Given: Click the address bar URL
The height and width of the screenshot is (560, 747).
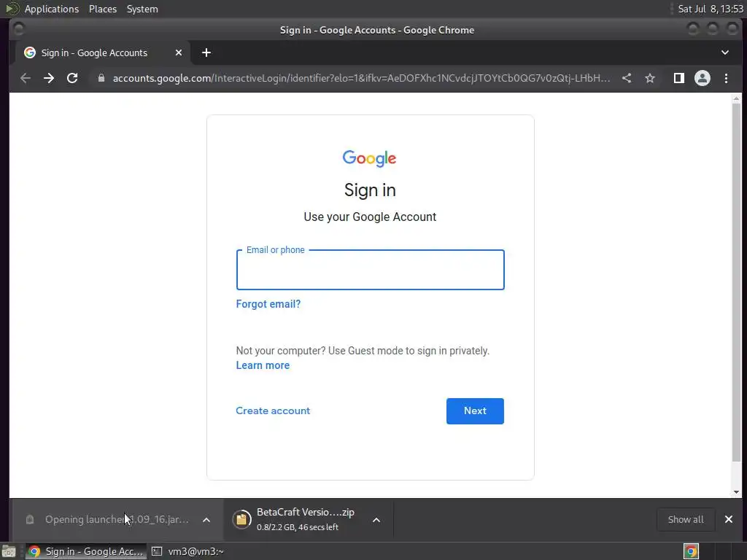Looking at the screenshot, I should pyautogui.click(x=361, y=78).
